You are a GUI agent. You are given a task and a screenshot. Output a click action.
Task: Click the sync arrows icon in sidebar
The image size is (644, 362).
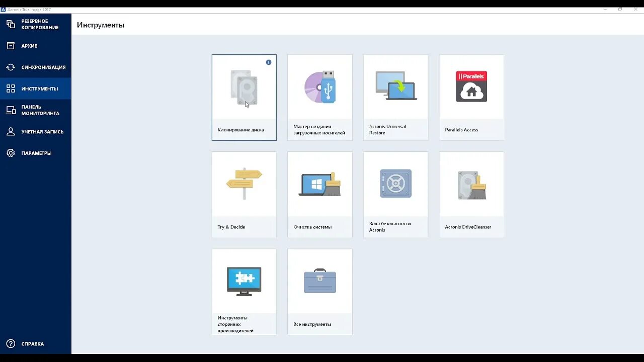[x=11, y=67]
